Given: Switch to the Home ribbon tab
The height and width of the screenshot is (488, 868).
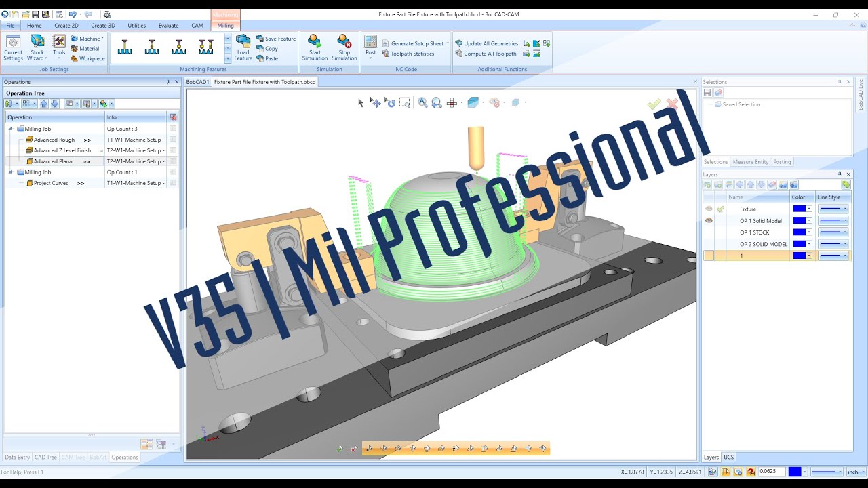Looking at the screenshot, I should tap(34, 26).
